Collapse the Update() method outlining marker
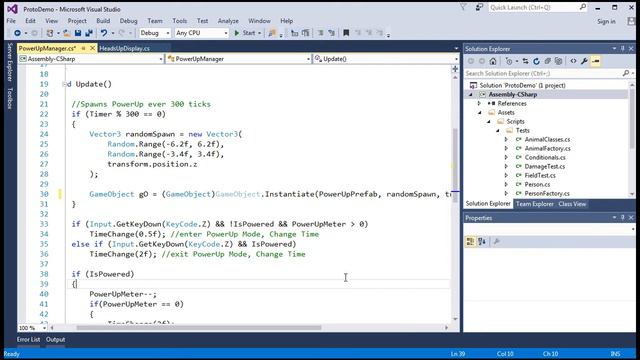 tap(64, 84)
